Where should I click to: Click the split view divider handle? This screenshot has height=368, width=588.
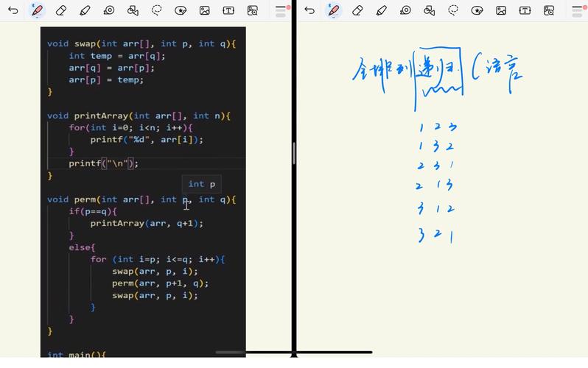point(294,153)
